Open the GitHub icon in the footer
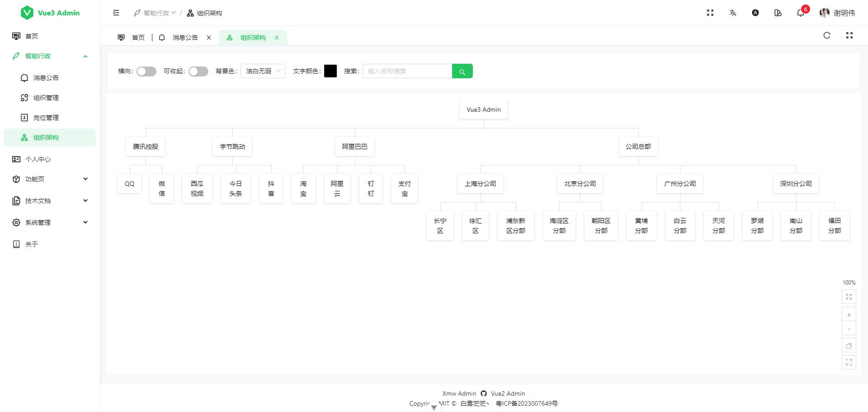The width and height of the screenshot is (868, 412). coord(484,393)
